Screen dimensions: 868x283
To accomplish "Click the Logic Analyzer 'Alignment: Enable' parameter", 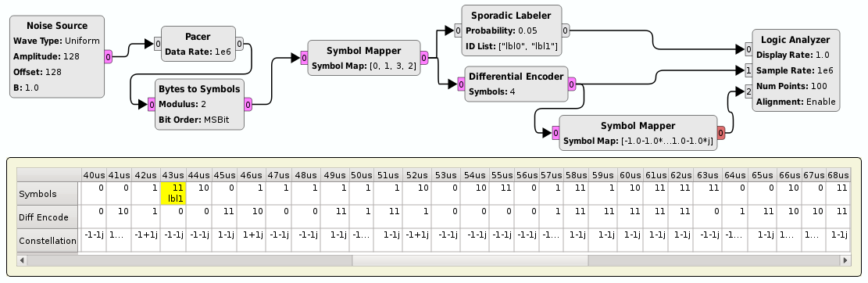I will [x=795, y=102].
